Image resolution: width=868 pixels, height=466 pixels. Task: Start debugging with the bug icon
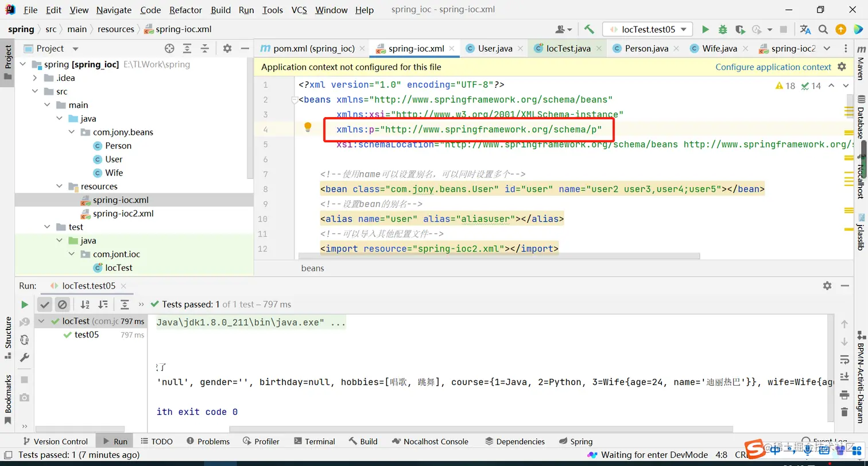click(723, 29)
